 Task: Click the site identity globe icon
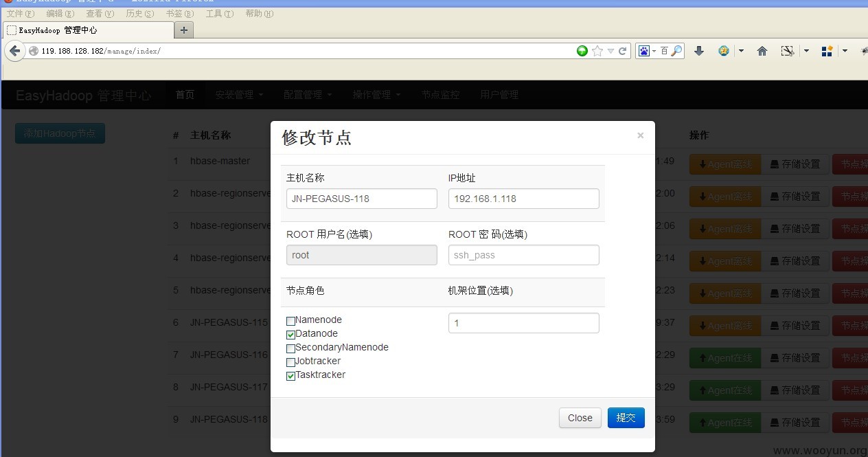coord(34,51)
